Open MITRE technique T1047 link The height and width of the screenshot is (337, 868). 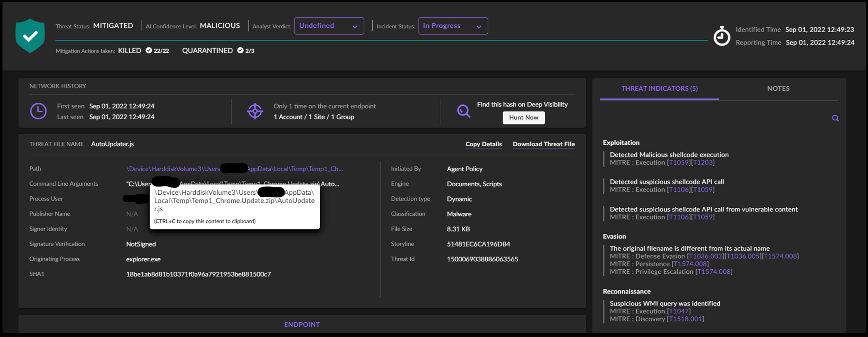[x=679, y=311]
